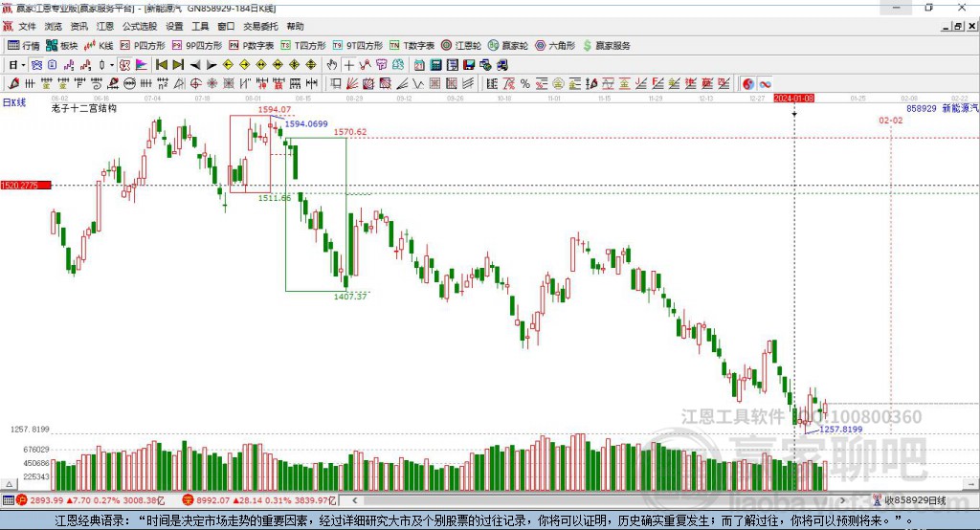Select the red fan lines tool

[x=352, y=84]
